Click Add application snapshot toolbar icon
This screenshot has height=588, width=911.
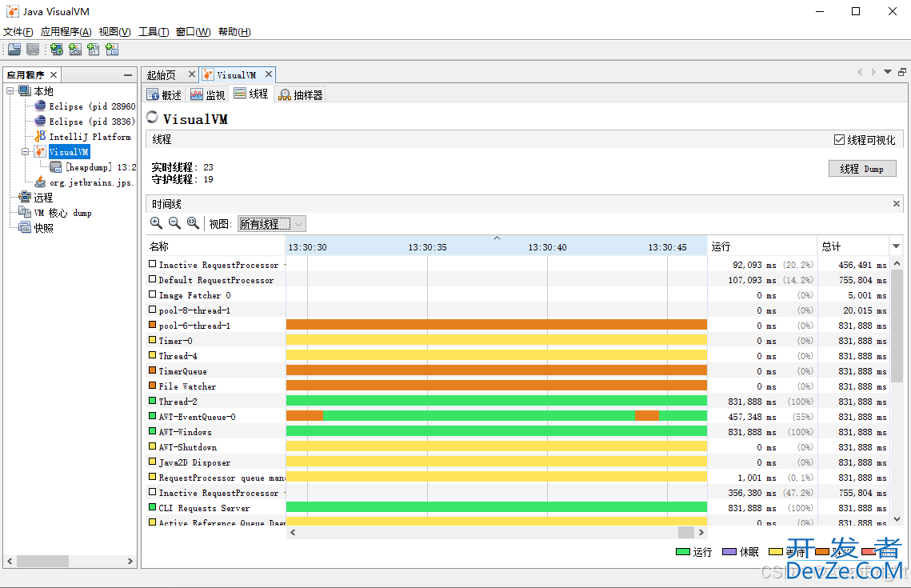click(112, 50)
